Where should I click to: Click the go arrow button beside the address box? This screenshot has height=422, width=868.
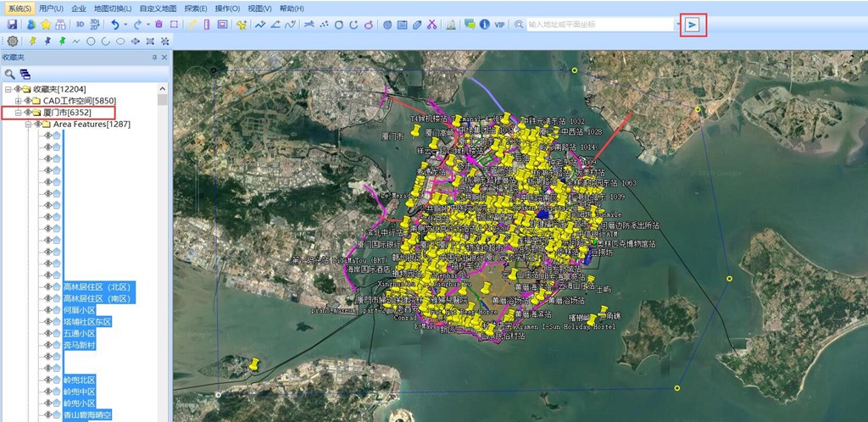[693, 25]
